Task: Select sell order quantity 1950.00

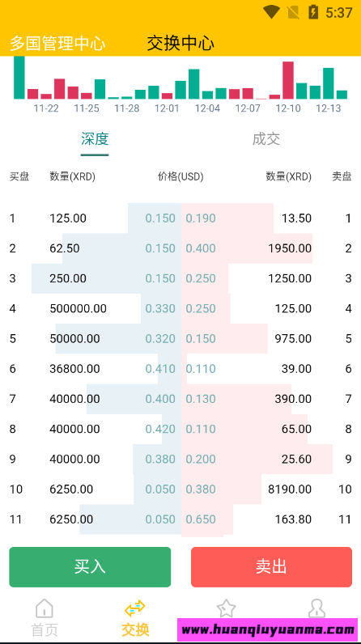Action: (290, 248)
